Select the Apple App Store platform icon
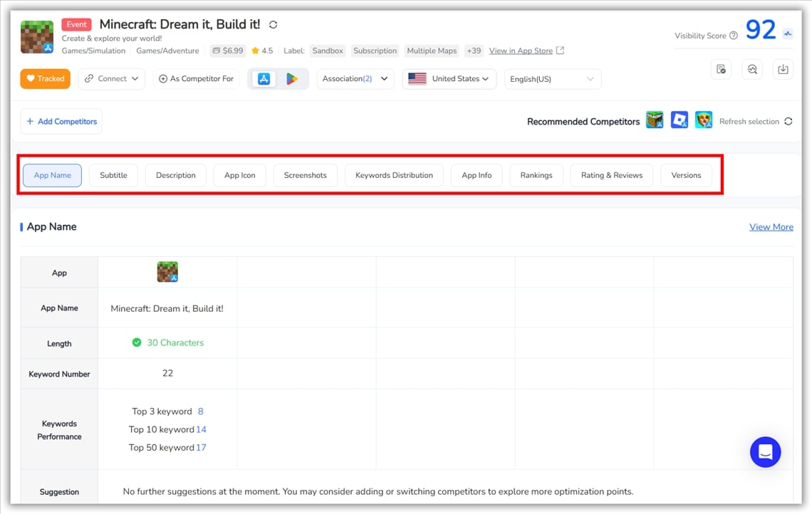 tap(264, 79)
